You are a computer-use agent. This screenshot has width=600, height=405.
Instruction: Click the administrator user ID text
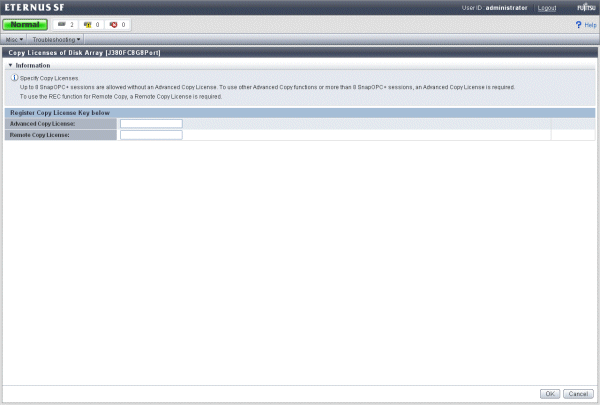[x=506, y=8]
